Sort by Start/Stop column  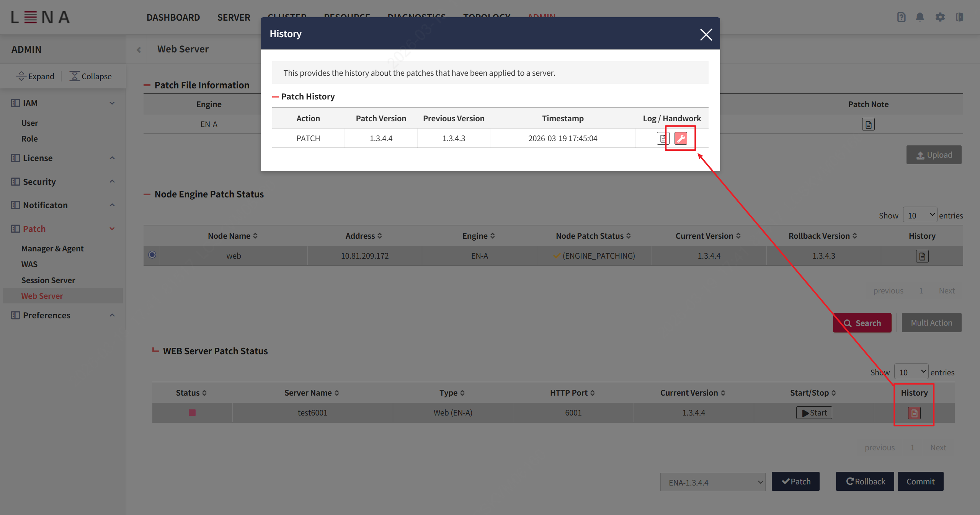(x=813, y=393)
